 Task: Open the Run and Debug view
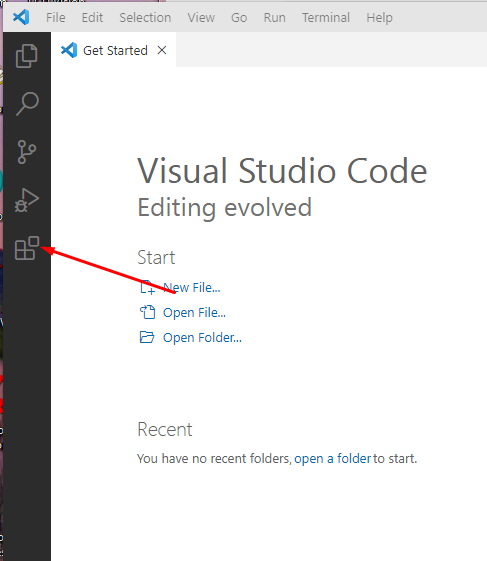click(26, 200)
